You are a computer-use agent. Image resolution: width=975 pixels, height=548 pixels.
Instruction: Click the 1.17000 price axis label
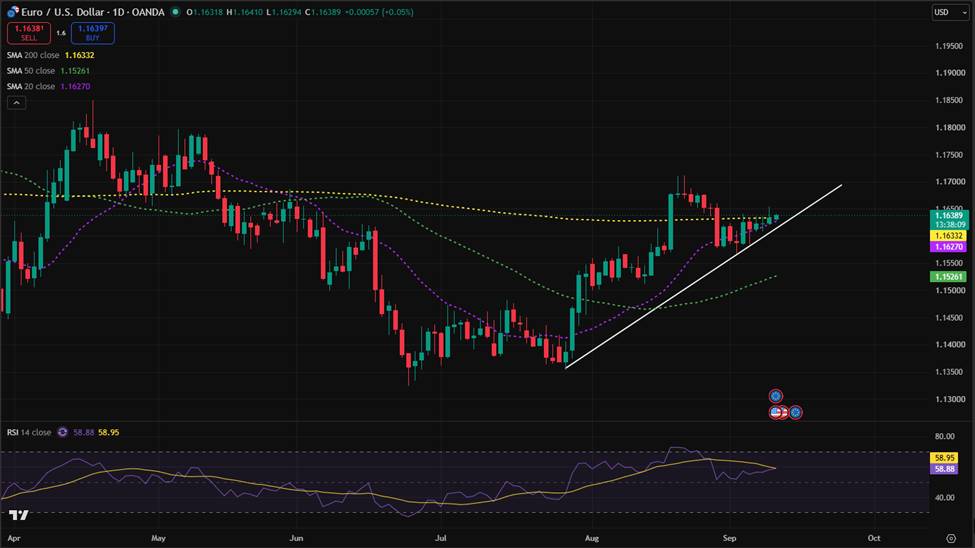coord(950,182)
